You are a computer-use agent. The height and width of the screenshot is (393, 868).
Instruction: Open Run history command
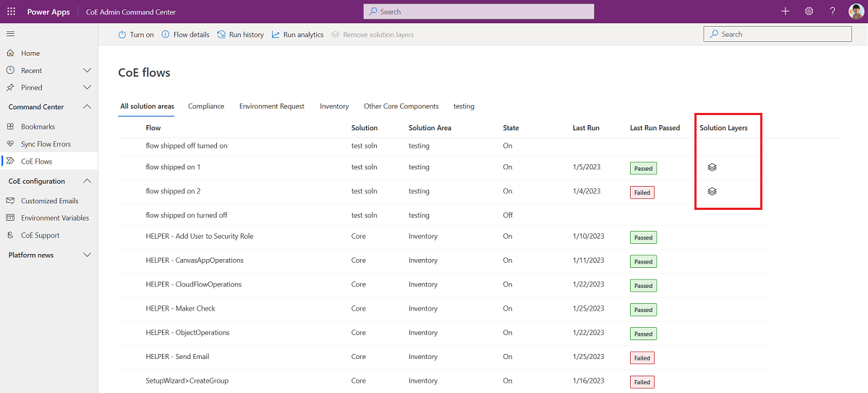241,35
